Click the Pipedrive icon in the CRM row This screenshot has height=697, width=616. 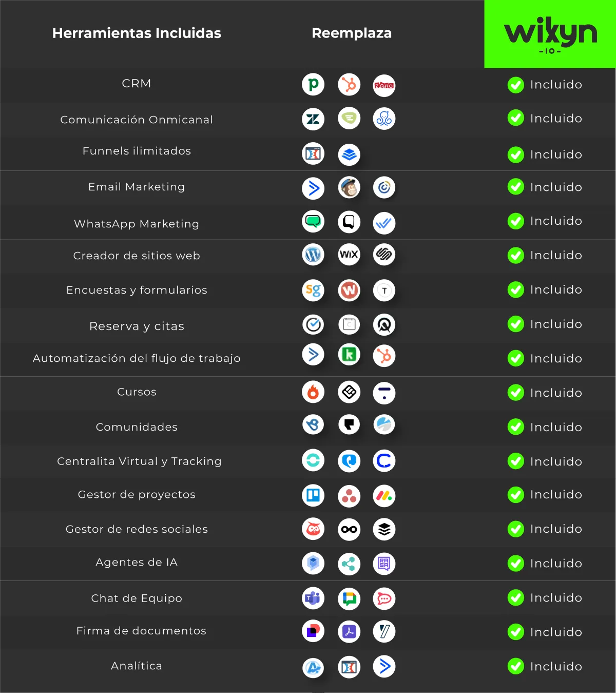[313, 85]
